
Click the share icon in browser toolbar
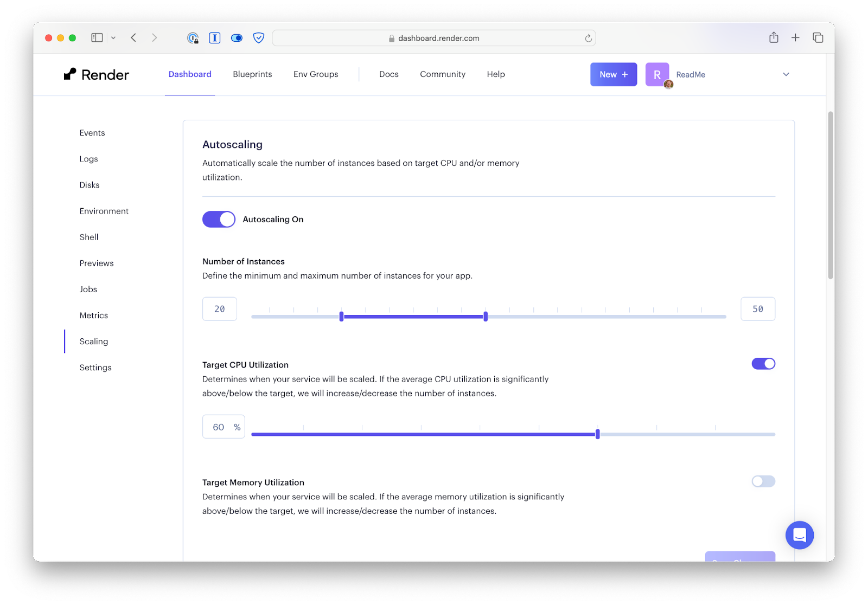point(774,37)
